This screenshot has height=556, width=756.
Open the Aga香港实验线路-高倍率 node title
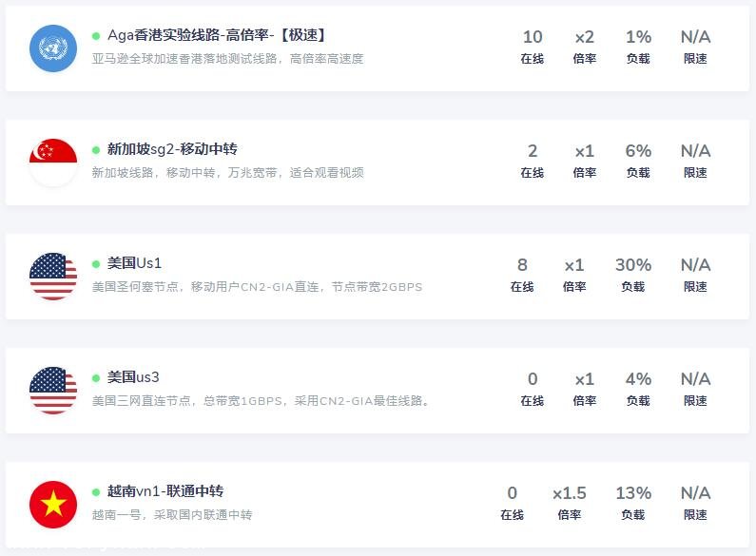click(218, 35)
